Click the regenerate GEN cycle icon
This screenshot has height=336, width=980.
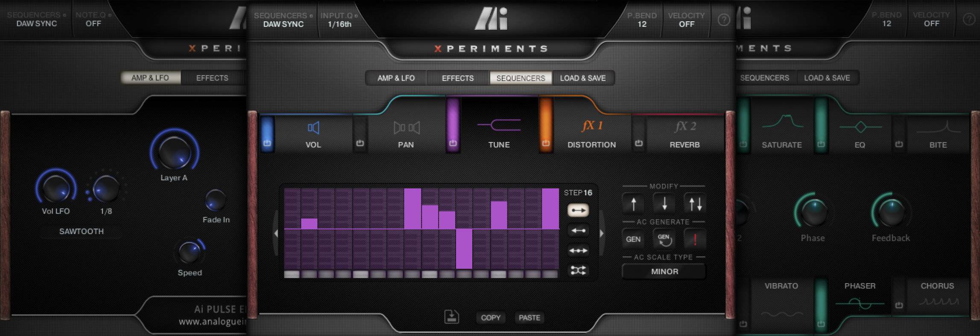tap(664, 239)
